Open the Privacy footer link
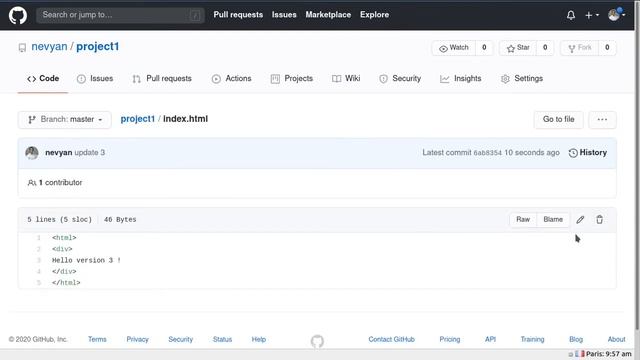 138,339
